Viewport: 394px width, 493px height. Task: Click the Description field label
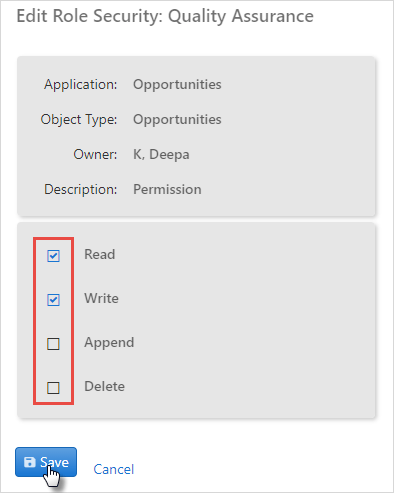[x=81, y=189]
